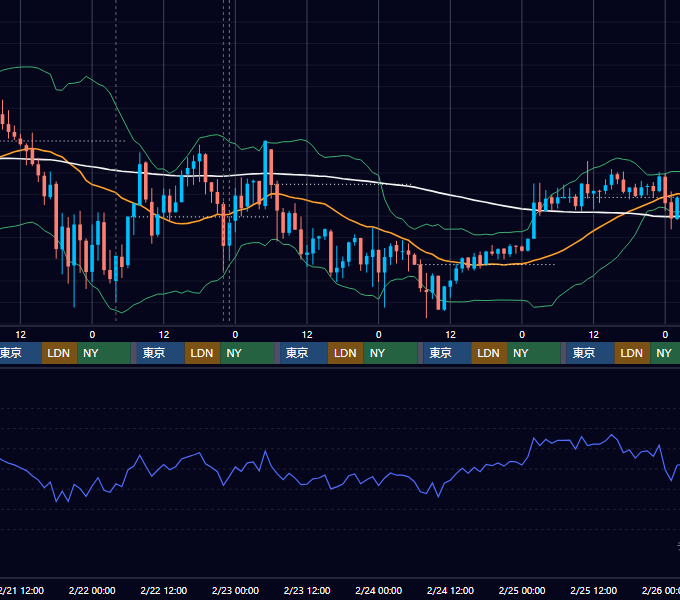This screenshot has width=680, height=600.
Task: Select the 東京 session block on 2/25
Action: (x=590, y=353)
